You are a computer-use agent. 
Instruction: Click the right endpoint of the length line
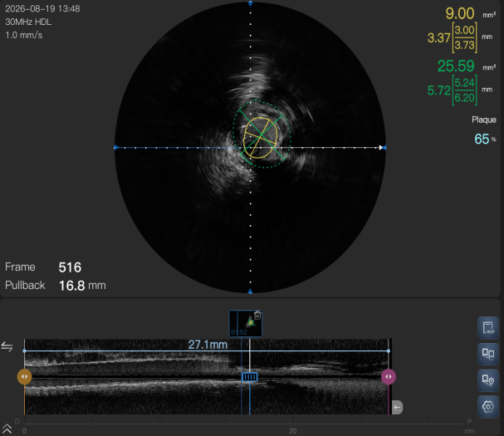coord(389,351)
